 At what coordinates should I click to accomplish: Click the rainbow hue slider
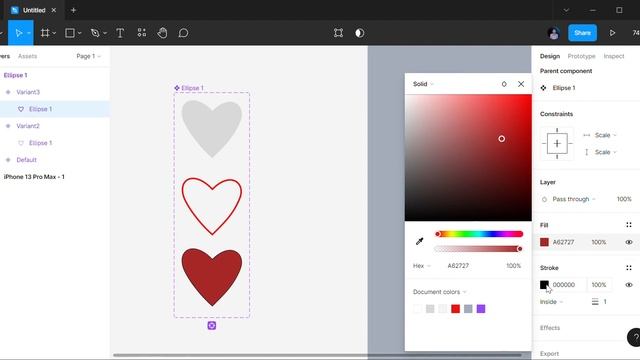coord(479,234)
